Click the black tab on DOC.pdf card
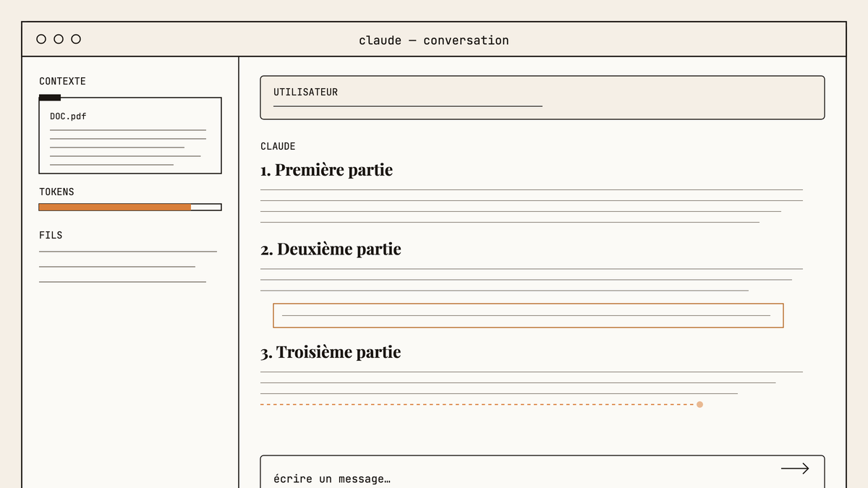 50,98
